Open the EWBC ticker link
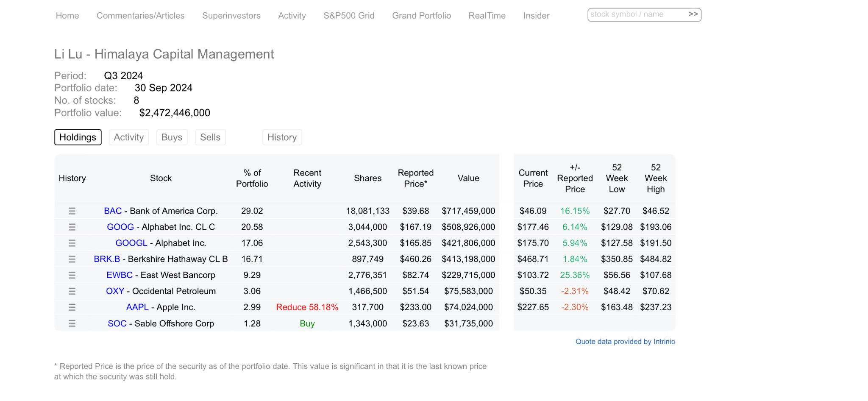This screenshot has width=868, height=401. tap(120, 275)
